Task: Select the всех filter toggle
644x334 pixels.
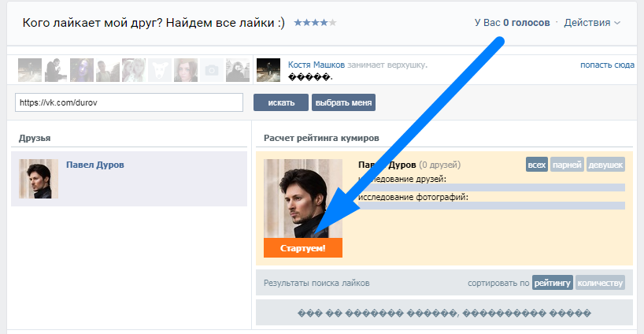Action: pos(536,165)
